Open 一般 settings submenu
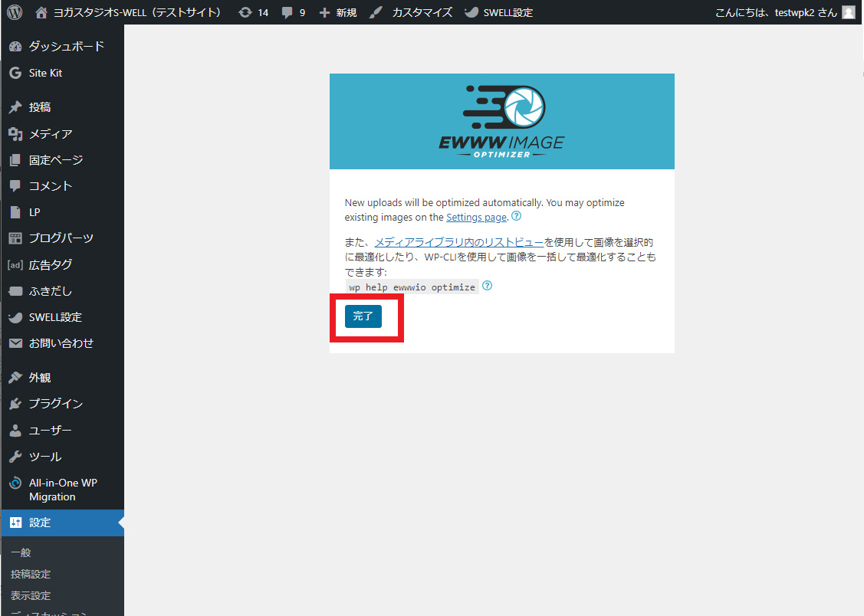Viewport: 864px width, 616px height. tap(21, 552)
